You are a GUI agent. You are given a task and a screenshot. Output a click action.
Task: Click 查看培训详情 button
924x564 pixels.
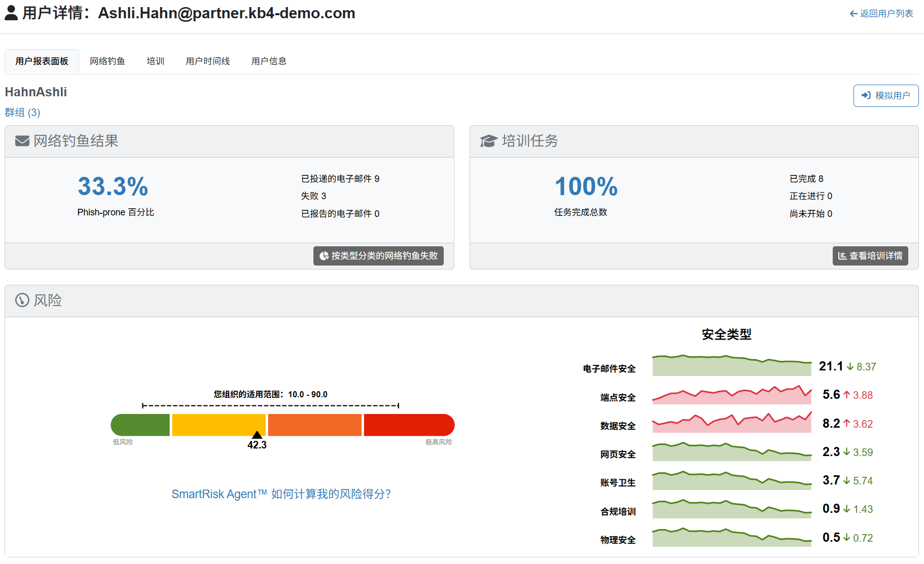click(870, 256)
